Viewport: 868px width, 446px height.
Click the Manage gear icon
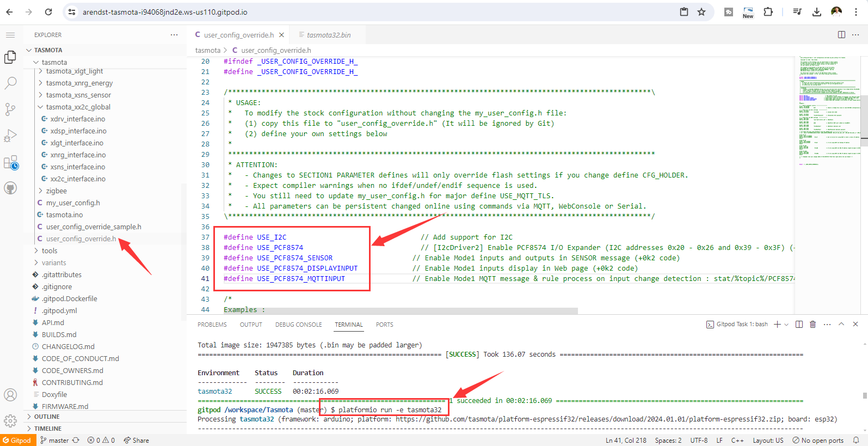click(10, 421)
